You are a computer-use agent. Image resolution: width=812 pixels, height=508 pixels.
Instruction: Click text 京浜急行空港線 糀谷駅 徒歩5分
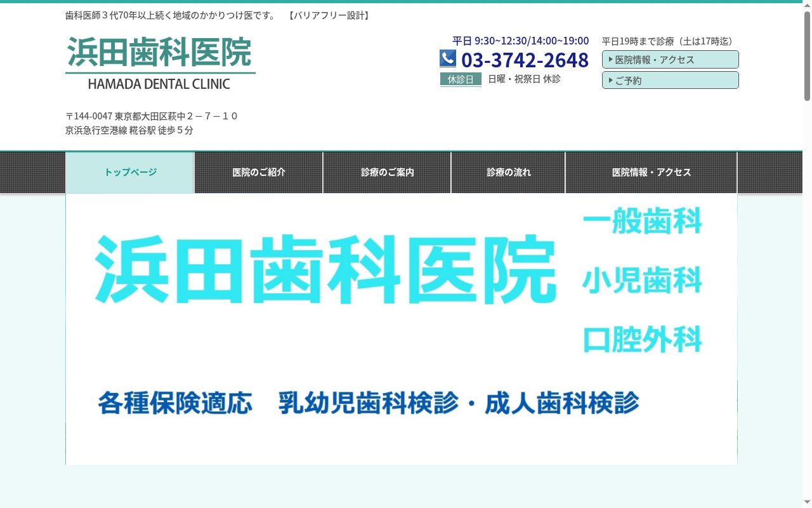pyautogui.click(x=129, y=130)
